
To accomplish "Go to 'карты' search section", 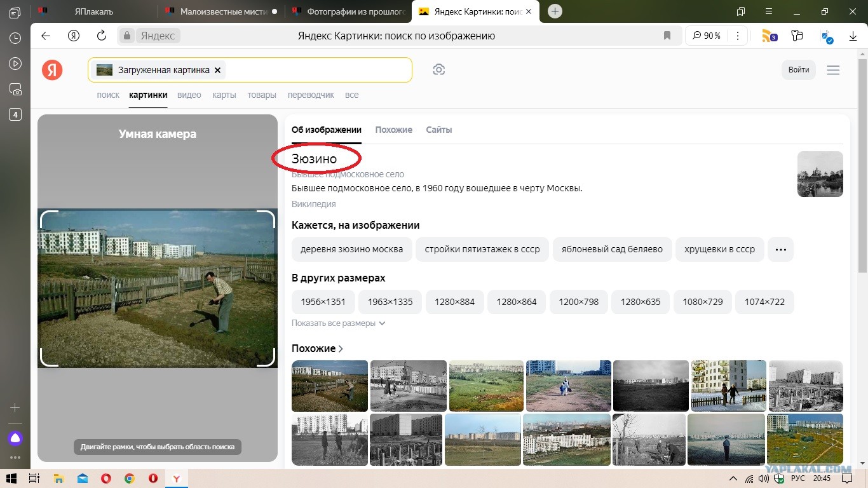I will coord(224,95).
